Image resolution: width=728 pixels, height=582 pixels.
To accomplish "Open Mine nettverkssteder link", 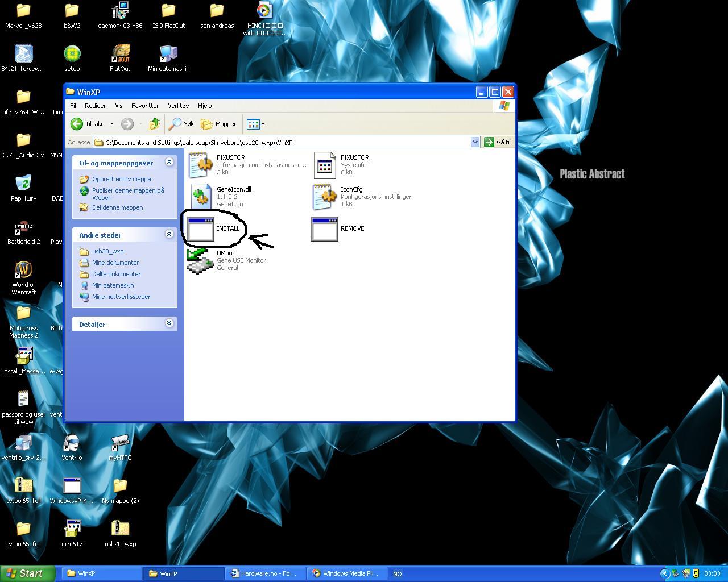I will tap(121, 297).
